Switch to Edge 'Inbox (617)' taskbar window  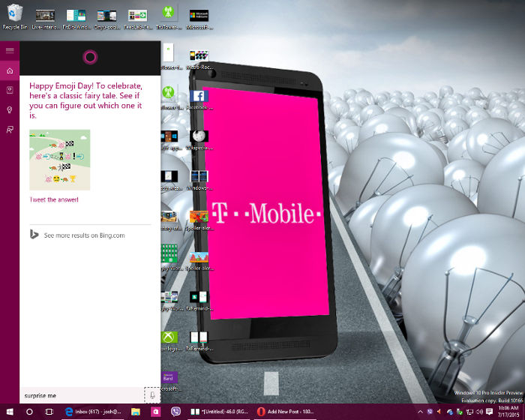coord(93,412)
